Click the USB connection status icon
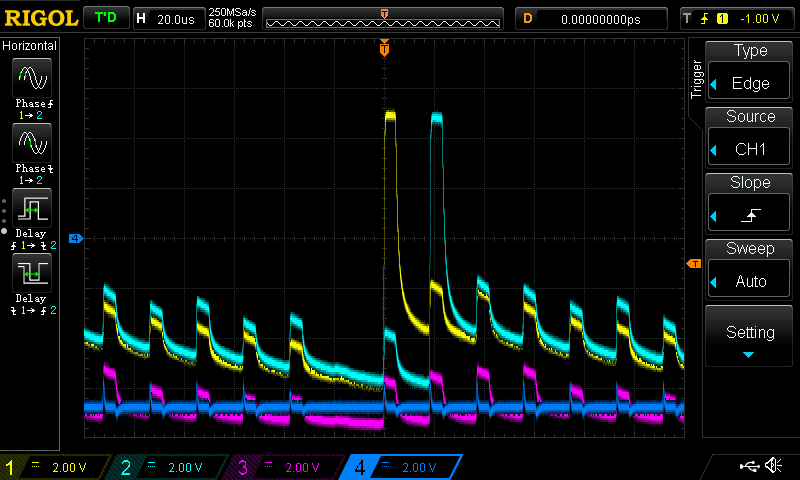The width and height of the screenshot is (800, 480). (x=749, y=466)
